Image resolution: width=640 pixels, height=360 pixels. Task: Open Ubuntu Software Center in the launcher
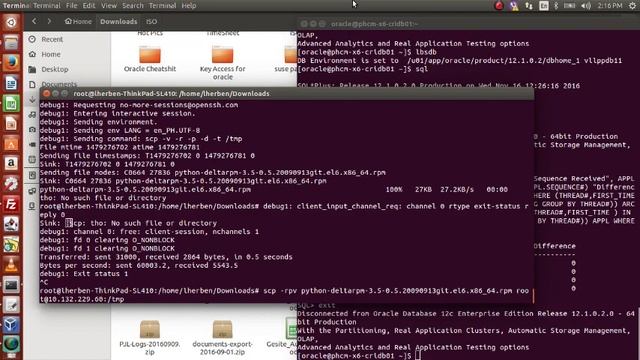pos(11,143)
